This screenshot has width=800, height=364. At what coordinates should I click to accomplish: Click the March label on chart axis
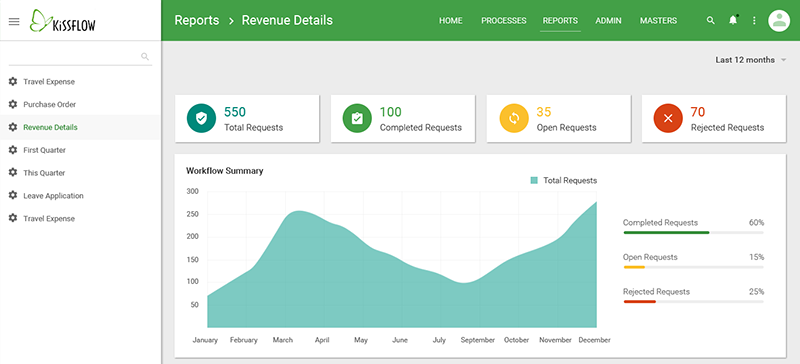(x=283, y=340)
